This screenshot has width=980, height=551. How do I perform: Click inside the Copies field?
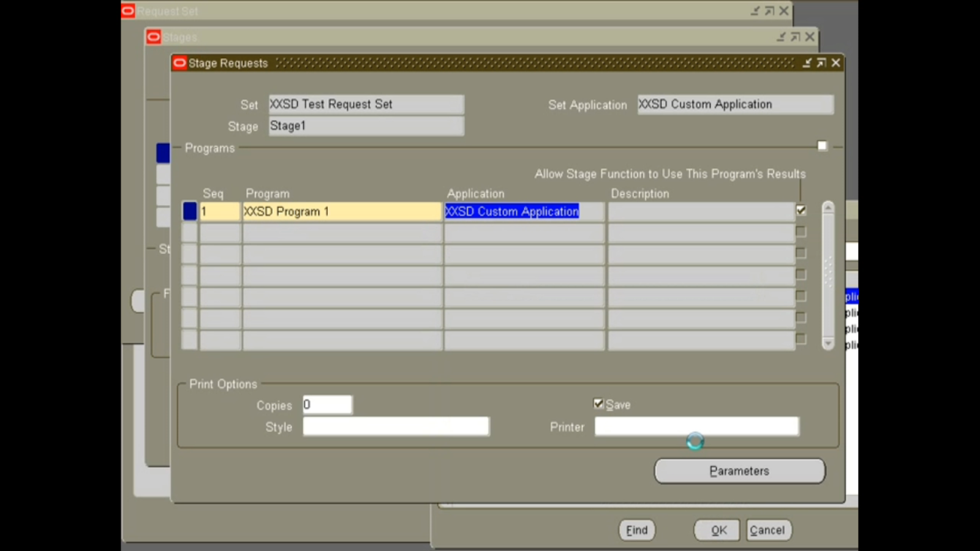[327, 404]
